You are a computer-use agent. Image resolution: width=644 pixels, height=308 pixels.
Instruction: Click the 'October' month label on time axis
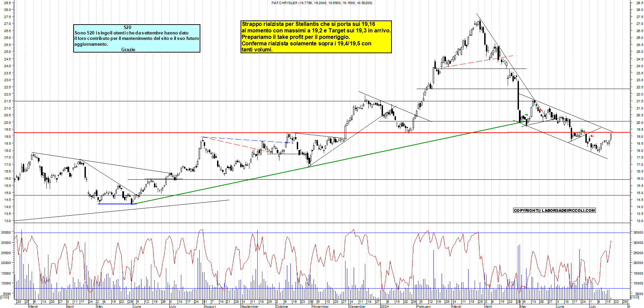pos(282,306)
